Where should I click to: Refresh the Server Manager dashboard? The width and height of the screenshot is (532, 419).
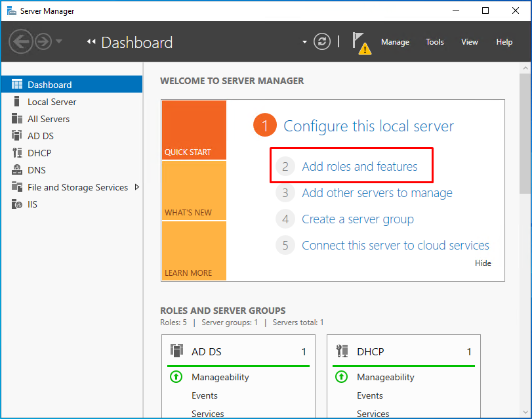(321, 42)
